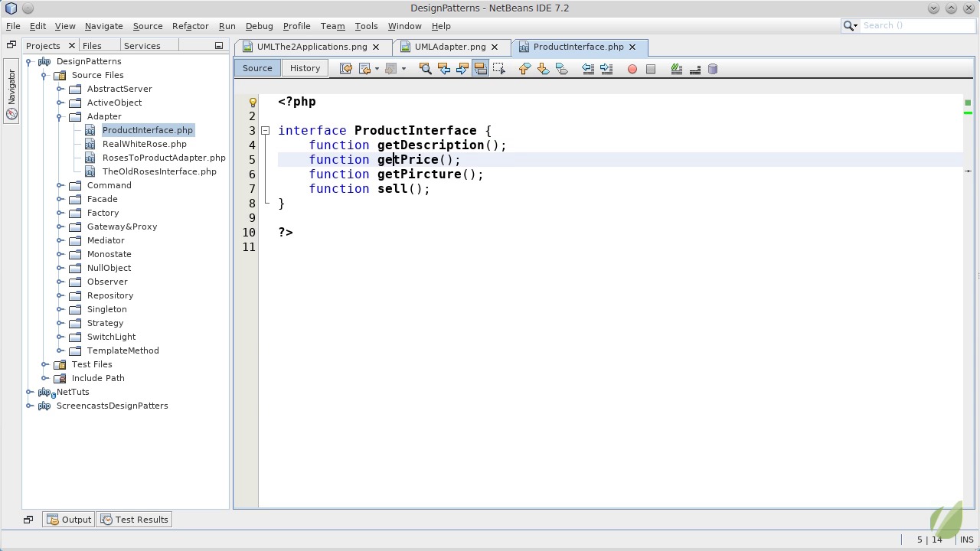Click the Find Selection magnifier icon
The width and height of the screenshot is (980, 551).
click(426, 69)
